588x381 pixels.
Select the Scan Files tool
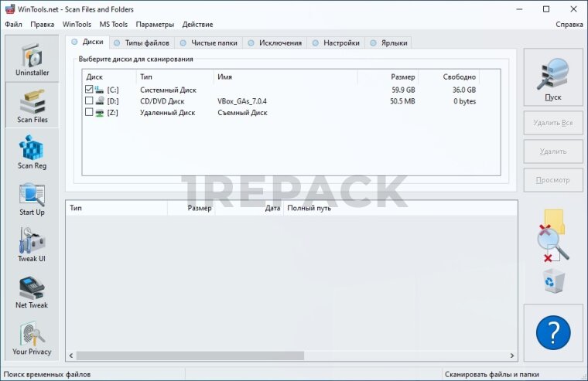32,104
